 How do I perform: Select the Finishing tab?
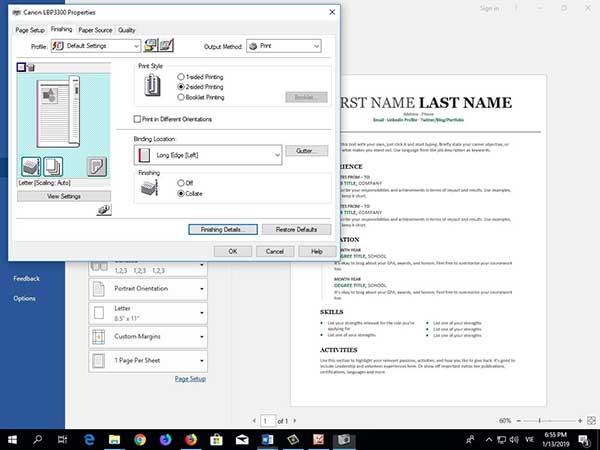pos(61,29)
